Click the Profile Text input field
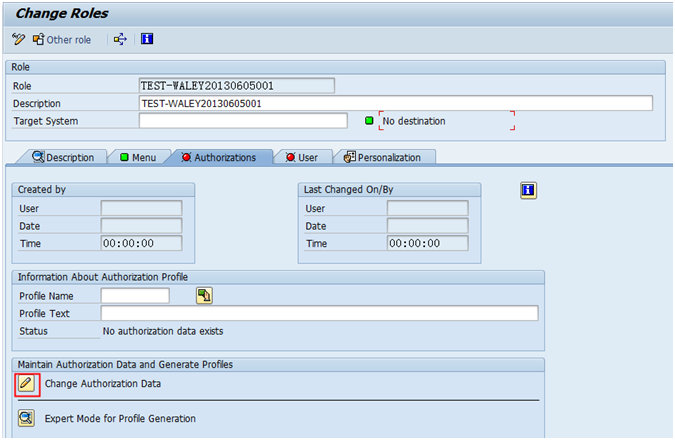This screenshot has width=675, height=440. 319,313
